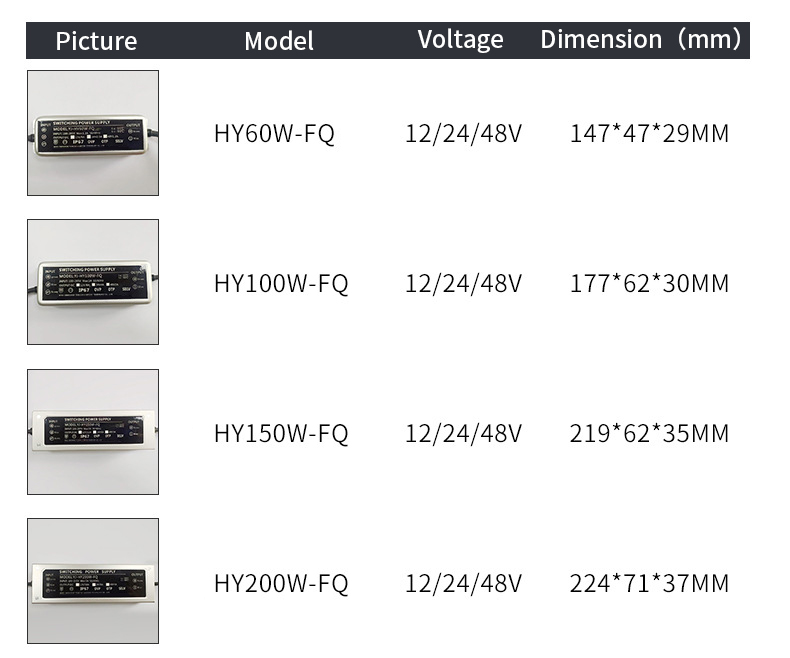Select the 224*71*37MM dimension value

click(649, 584)
